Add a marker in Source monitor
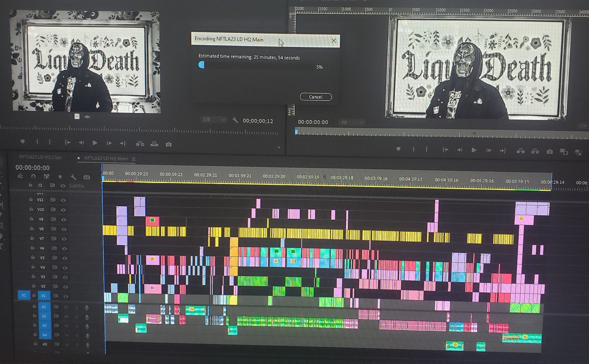Viewport: 589px width, 364px height. coord(22,142)
